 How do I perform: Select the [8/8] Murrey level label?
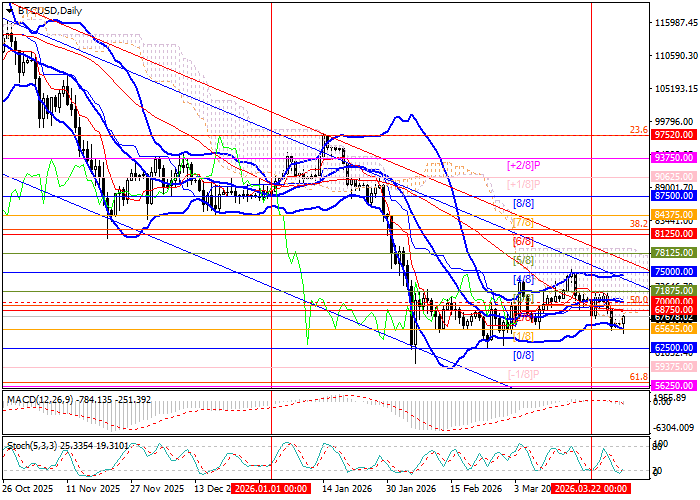click(x=522, y=203)
